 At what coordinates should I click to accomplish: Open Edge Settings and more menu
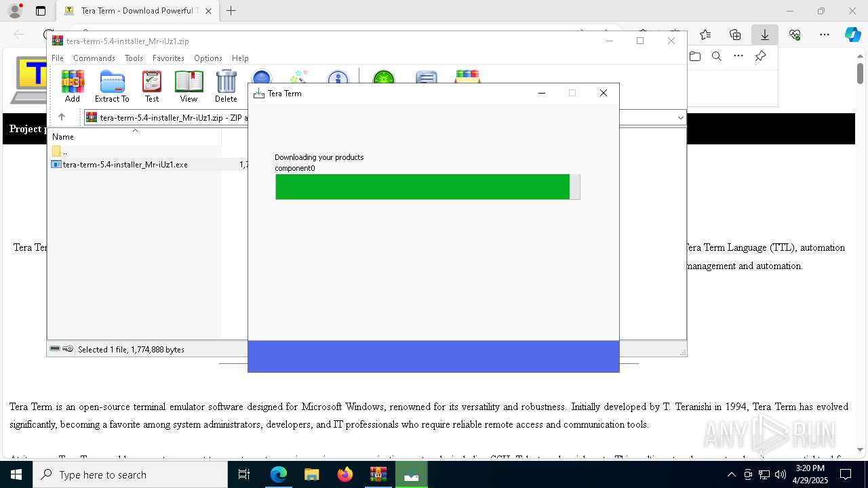(x=825, y=35)
